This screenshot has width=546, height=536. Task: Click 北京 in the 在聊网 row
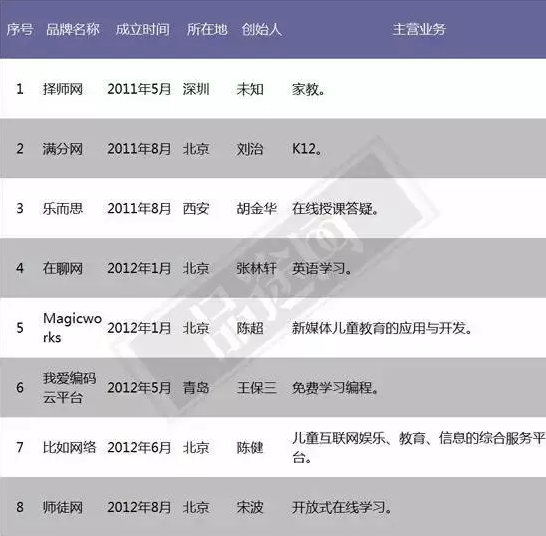click(x=196, y=269)
